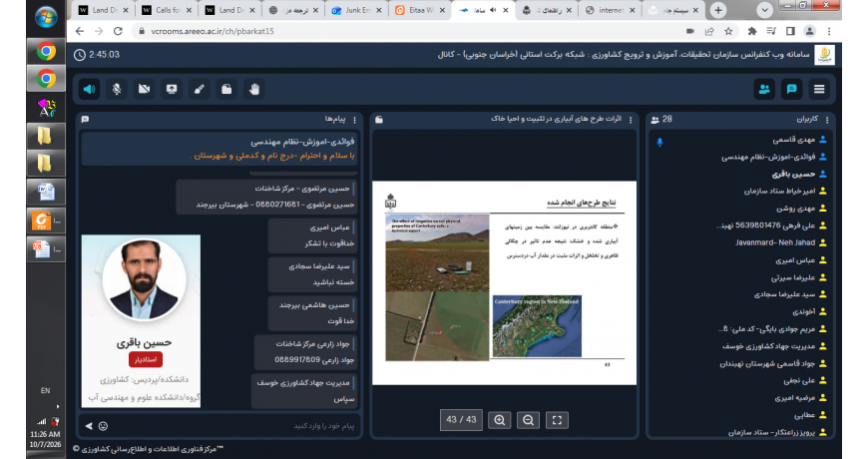Viewport: 868px width, 459px height.
Task: Open Chrome extensions puzzle icon
Action: coord(751,31)
